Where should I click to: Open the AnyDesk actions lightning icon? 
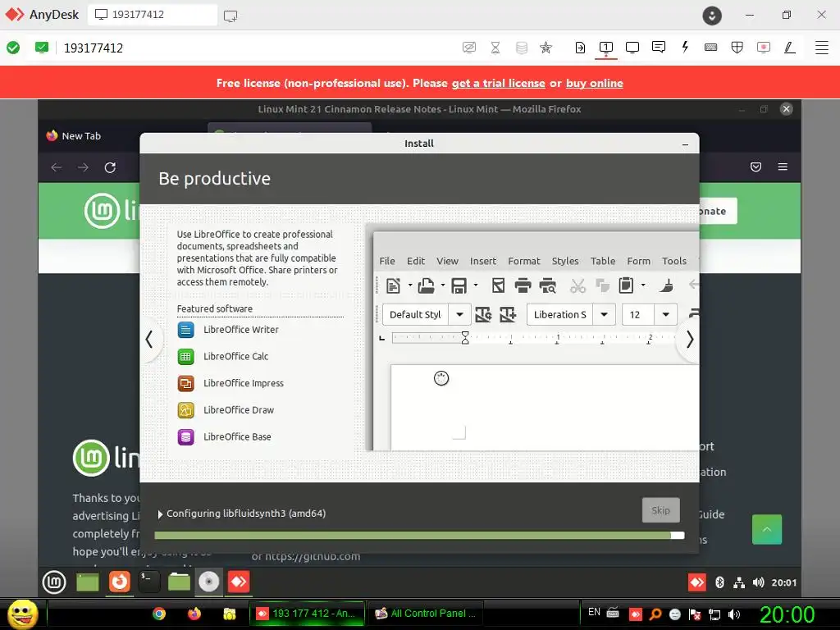click(x=685, y=47)
